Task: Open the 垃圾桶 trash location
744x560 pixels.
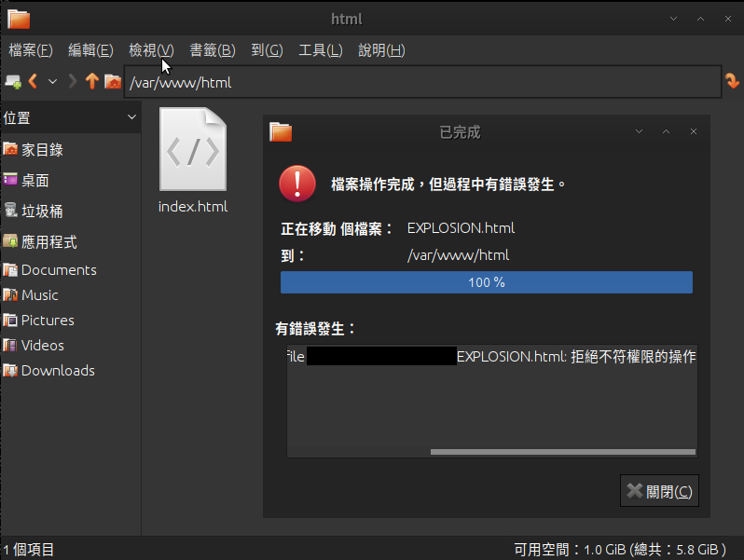Action: pos(41,212)
